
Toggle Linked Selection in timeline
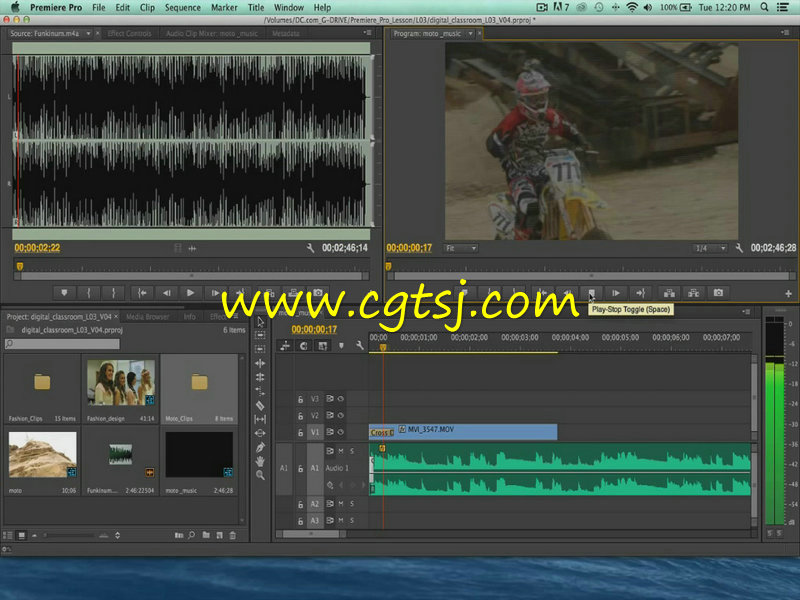[x=322, y=346]
